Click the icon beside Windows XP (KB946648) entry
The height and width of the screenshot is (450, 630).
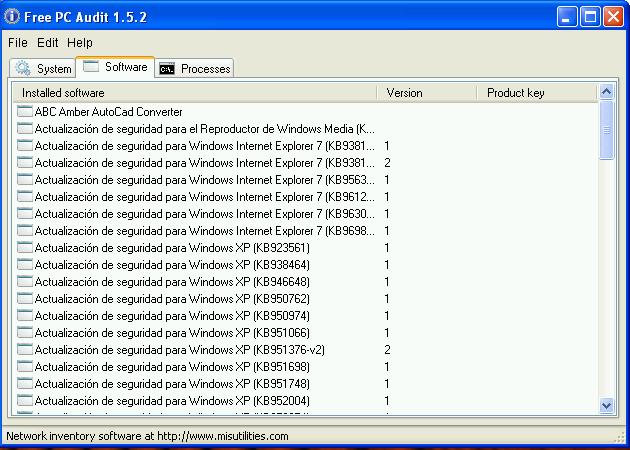(x=25, y=282)
